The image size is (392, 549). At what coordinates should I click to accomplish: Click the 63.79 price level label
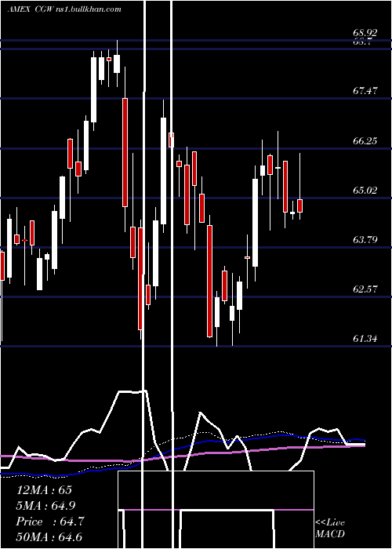click(x=365, y=240)
